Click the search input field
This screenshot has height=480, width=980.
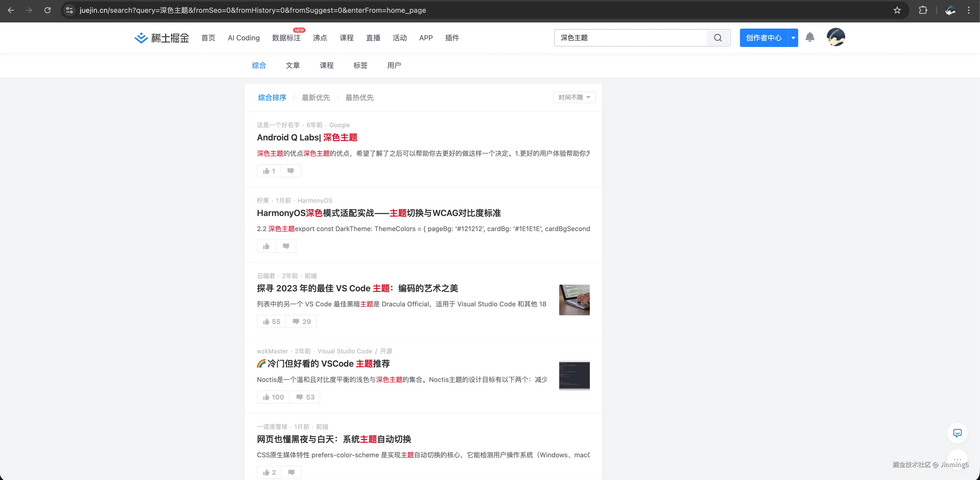(x=628, y=38)
